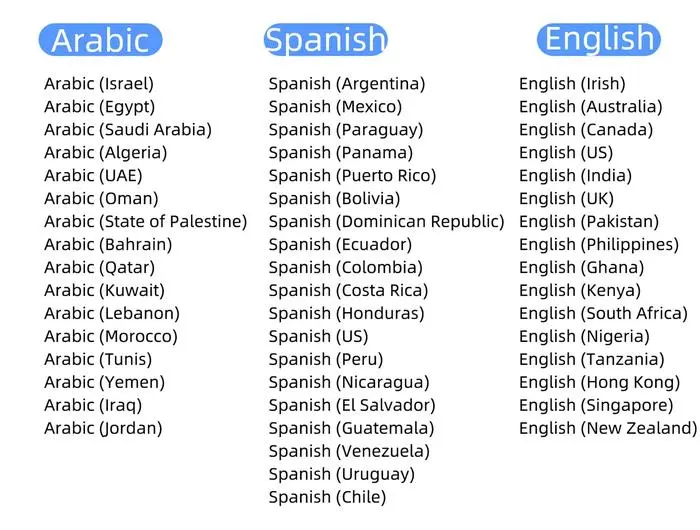The width and height of the screenshot is (700, 530).
Task: Click the blue Arabic header pill
Action: tap(100, 40)
